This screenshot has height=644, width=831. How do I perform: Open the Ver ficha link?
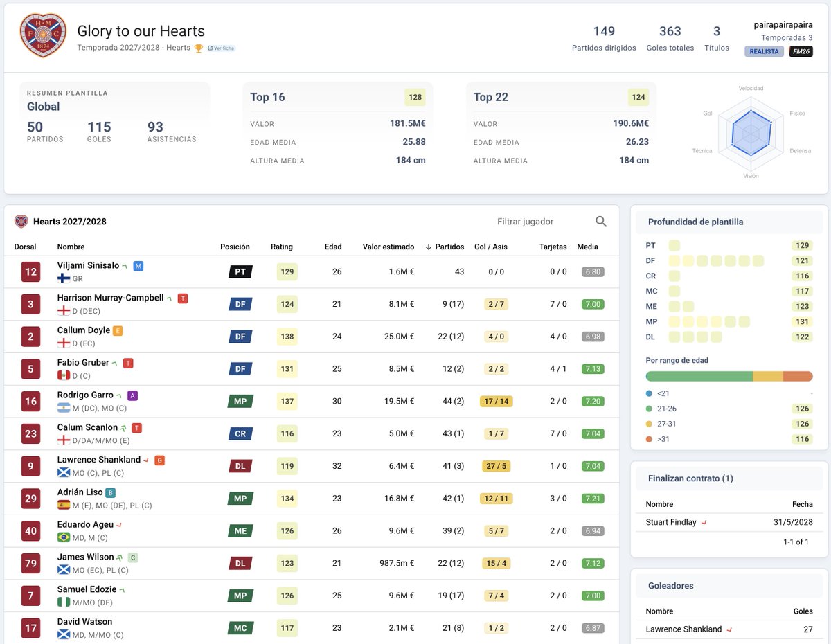221,48
